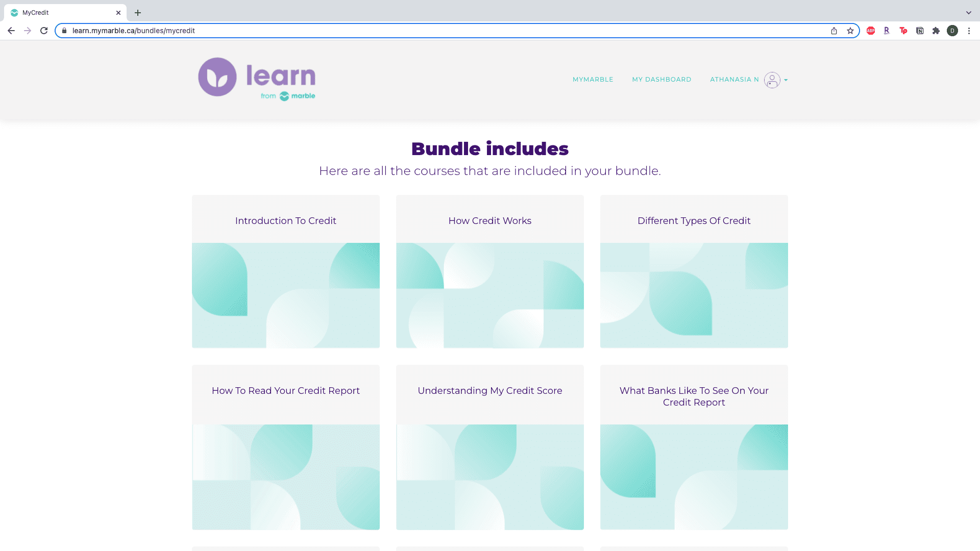Open What Banks Like To See course title
980x551 pixels.
[694, 396]
